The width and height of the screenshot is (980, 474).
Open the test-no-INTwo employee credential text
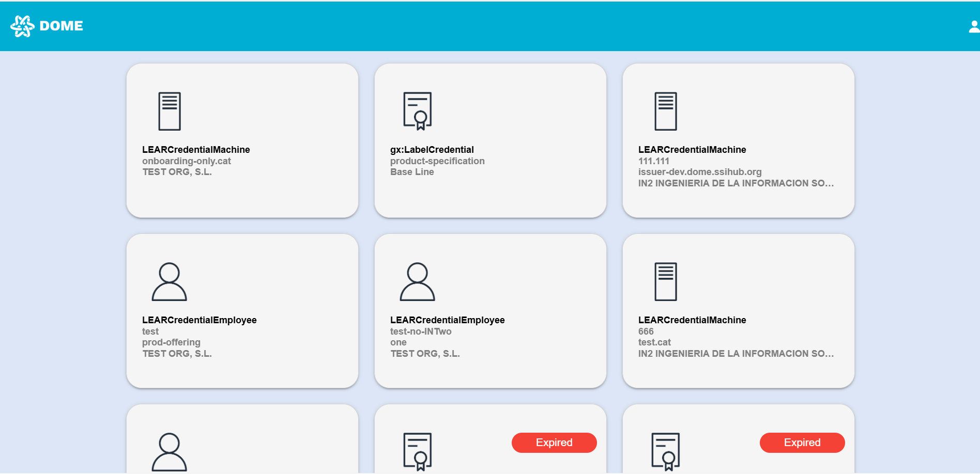(421, 331)
